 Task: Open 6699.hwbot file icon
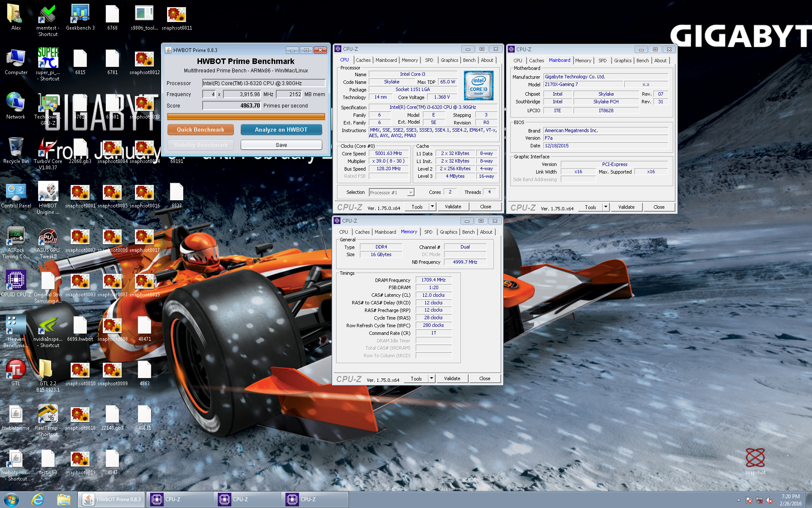[x=80, y=328]
